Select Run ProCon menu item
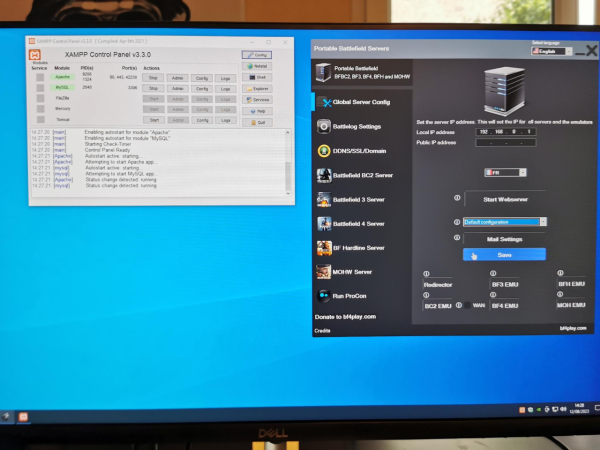Image resolution: width=600 pixels, height=450 pixels. pos(342,296)
